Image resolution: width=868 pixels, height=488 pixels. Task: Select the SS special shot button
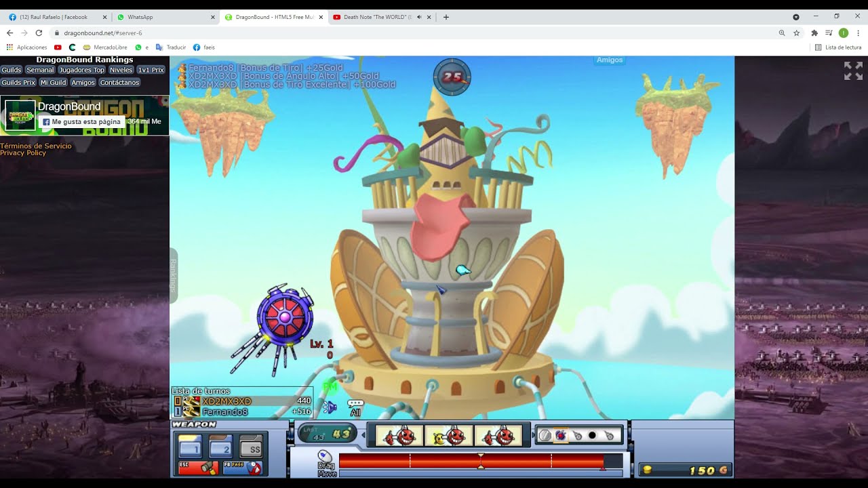251,447
